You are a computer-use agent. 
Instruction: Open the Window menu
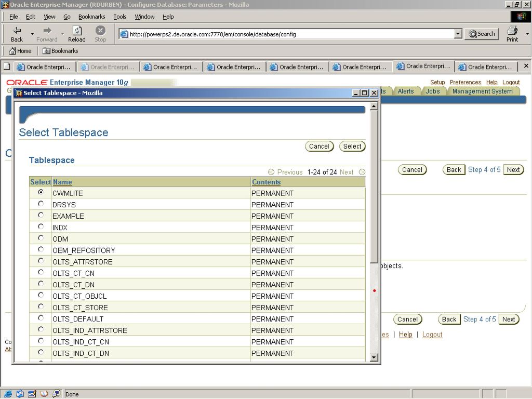144,17
